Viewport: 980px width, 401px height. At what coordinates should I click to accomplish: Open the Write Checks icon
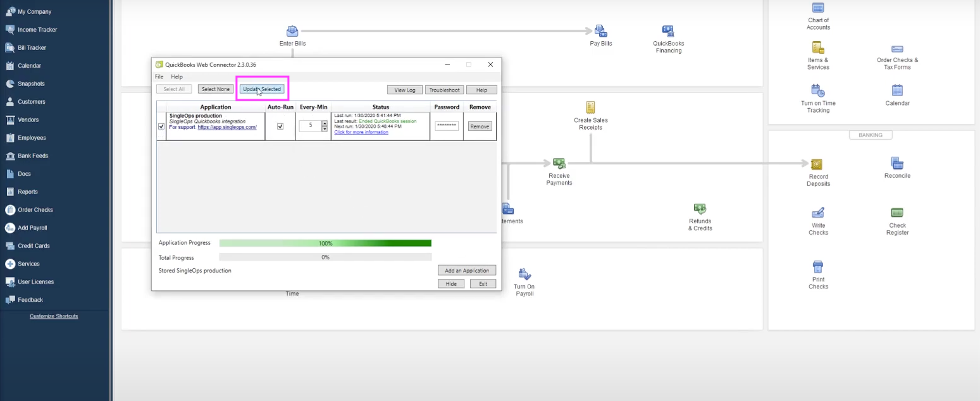[817, 213]
